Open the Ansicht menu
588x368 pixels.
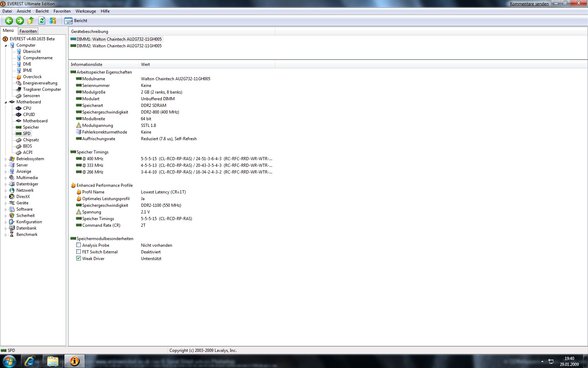24,11
